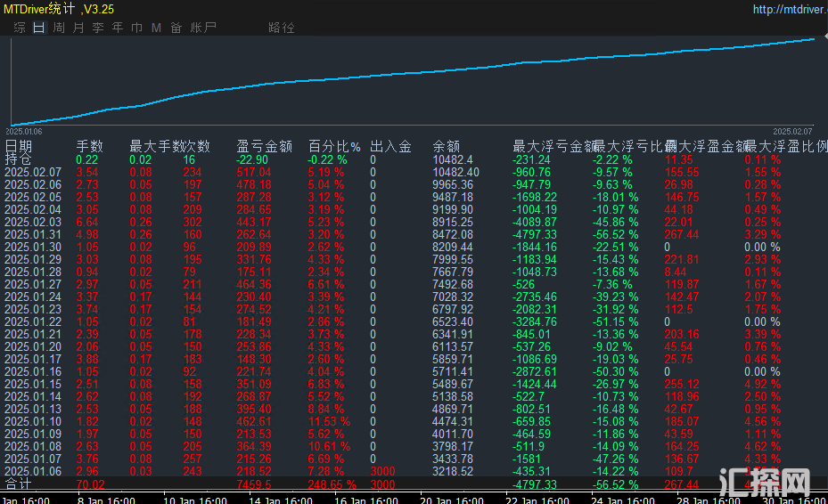Select the 2025.01.29 date row
The height and width of the screenshot is (504, 828).
coord(414,260)
